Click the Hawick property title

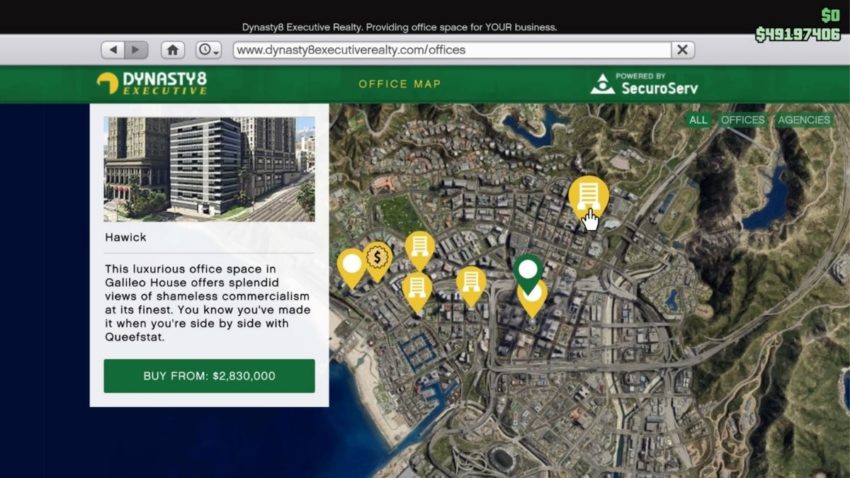click(x=126, y=237)
